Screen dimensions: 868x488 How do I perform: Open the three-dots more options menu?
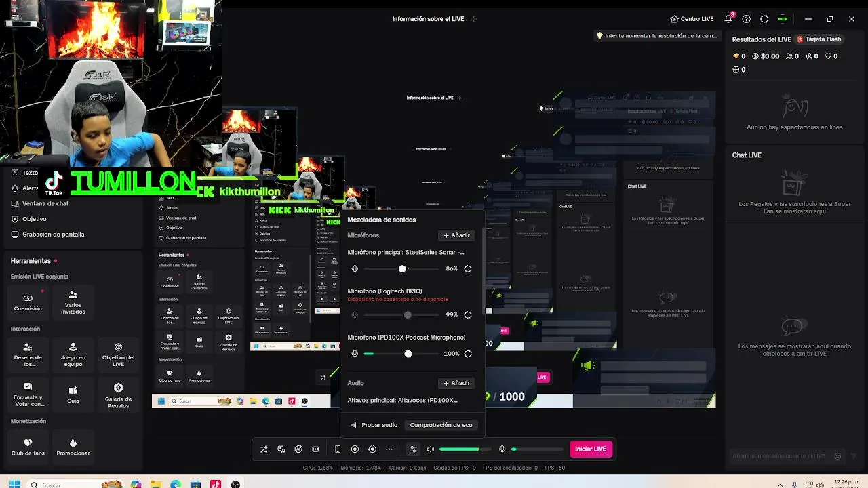click(389, 449)
